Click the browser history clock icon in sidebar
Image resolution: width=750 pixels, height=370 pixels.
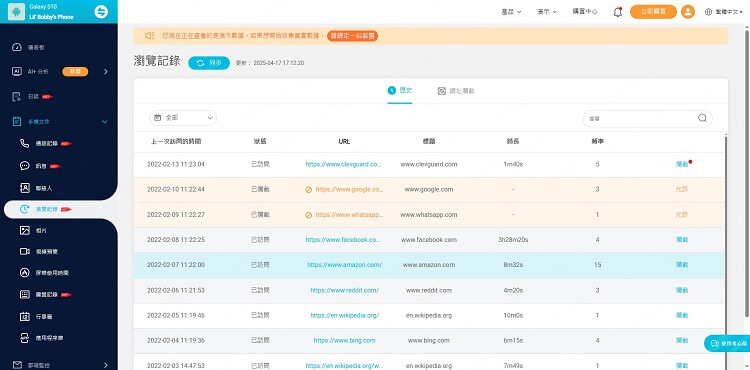[24, 209]
